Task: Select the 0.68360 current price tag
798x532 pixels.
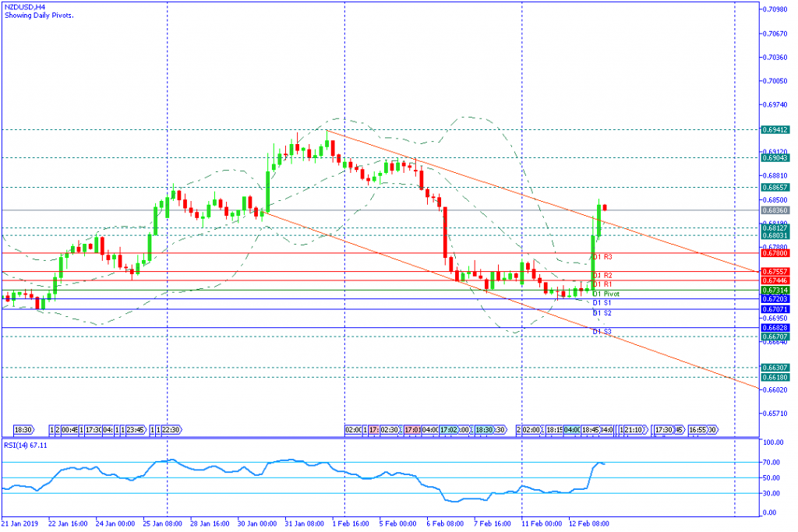Action: pos(774,210)
